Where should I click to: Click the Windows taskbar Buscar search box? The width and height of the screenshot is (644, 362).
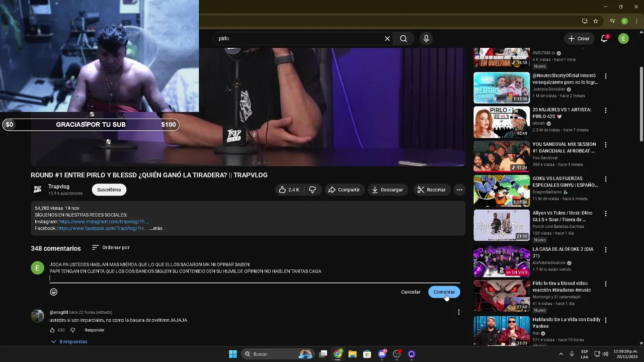[277, 354]
